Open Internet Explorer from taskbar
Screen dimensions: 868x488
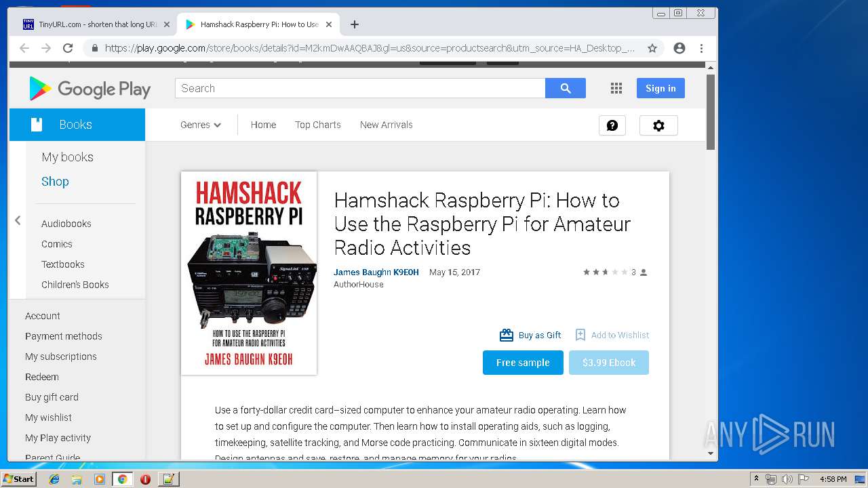coord(54,479)
